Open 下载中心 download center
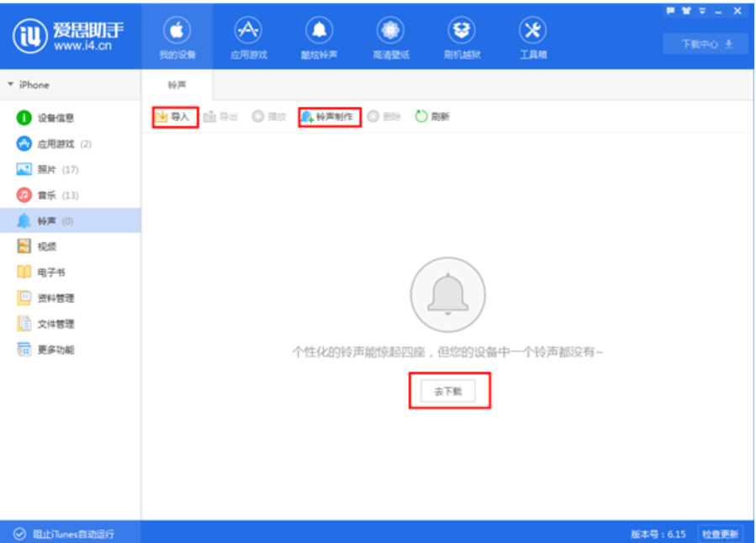Viewport: 756px width, 543px height. (x=706, y=44)
